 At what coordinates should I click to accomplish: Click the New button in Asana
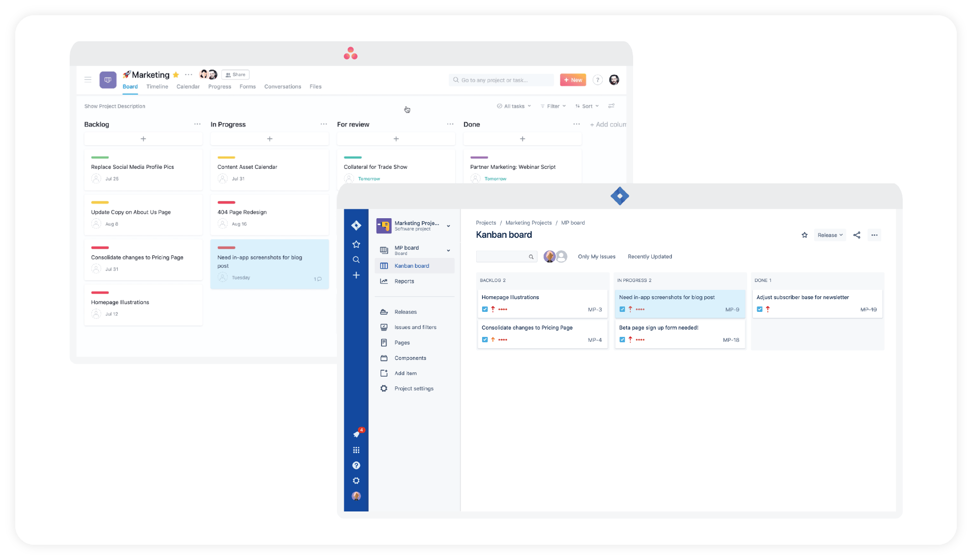pos(573,80)
